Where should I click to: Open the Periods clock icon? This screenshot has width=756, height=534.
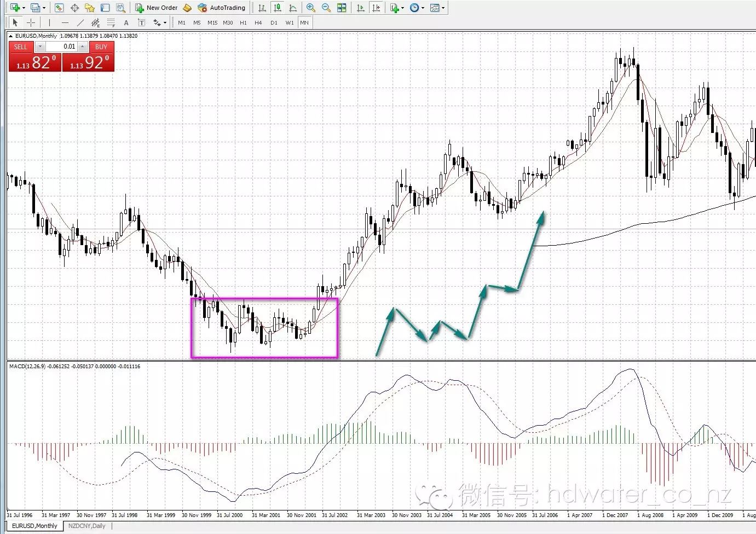coord(414,8)
